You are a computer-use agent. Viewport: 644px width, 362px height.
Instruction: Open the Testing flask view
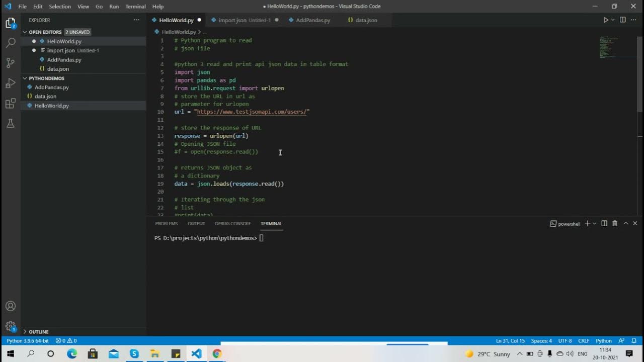click(11, 123)
